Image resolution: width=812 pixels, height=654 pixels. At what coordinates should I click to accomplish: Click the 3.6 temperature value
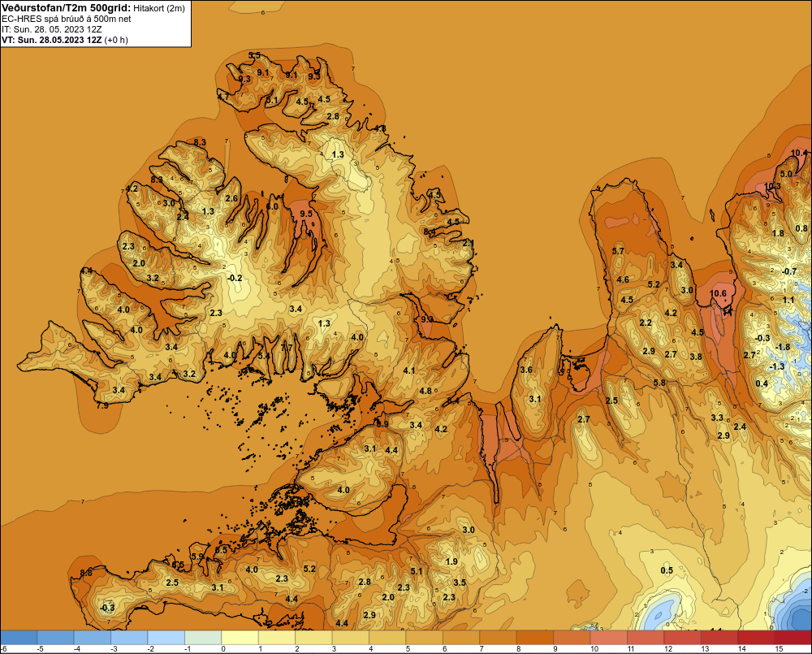[x=526, y=370]
